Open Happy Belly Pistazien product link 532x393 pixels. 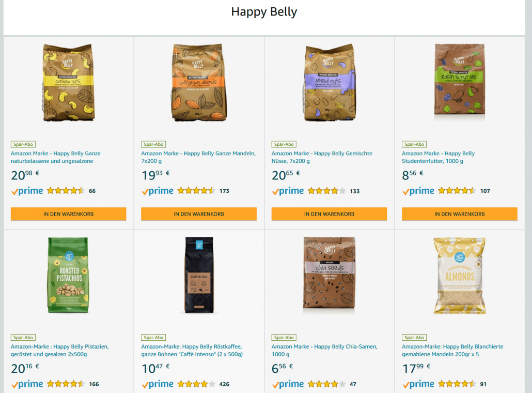[x=60, y=350]
